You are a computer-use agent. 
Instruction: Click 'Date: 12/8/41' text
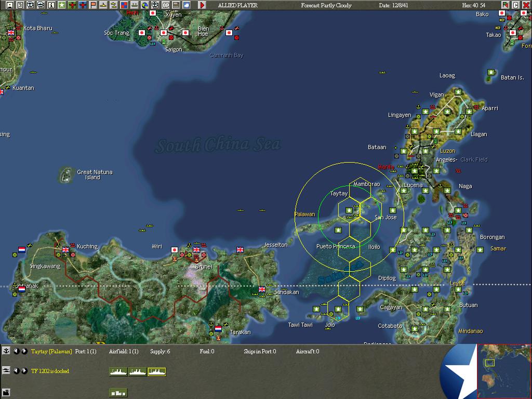[x=394, y=5]
